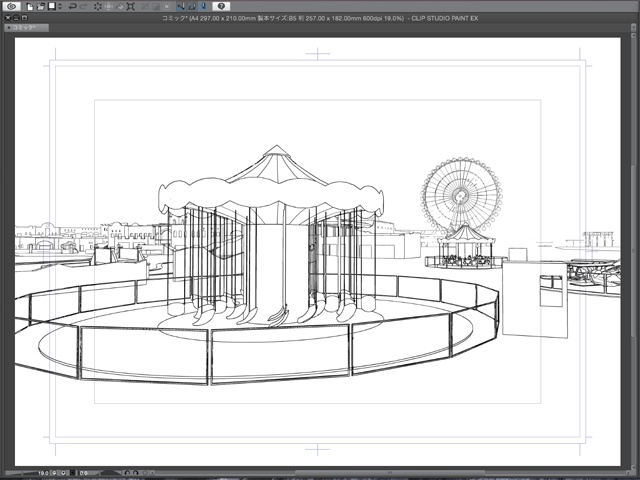The height and width of the screenshot is (480, 640).
Task: Save the current comic file
Action: (52, 6)
